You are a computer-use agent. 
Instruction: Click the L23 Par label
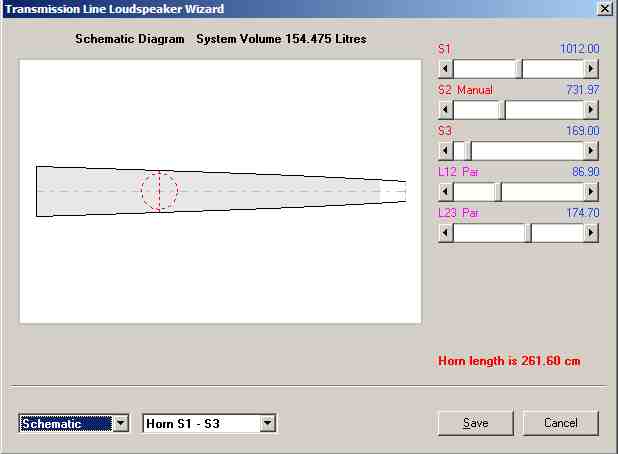pos(458,213)
